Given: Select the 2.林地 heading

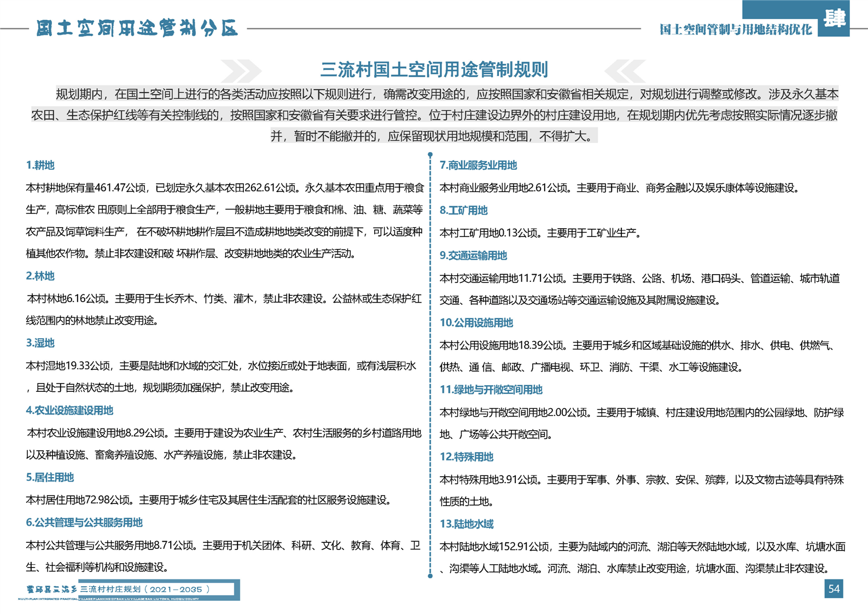Looking at the screenshot, I should (x=40, y=276).
